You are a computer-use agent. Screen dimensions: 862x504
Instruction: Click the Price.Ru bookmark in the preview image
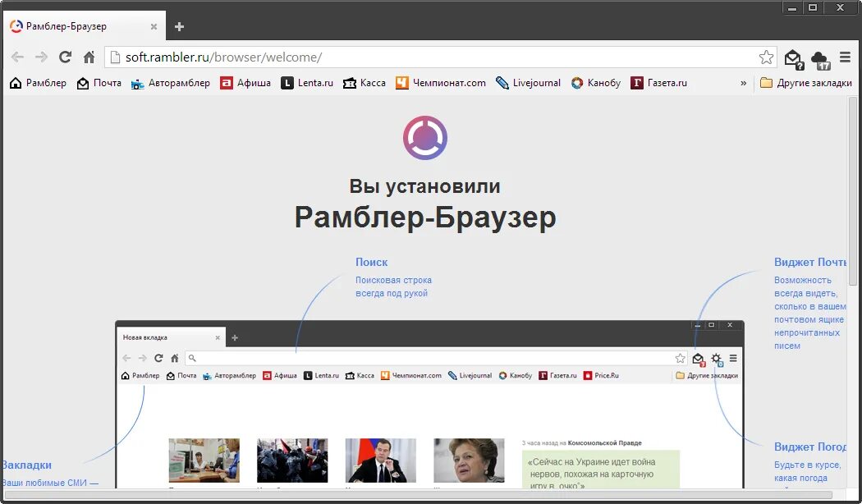point(601,375)
